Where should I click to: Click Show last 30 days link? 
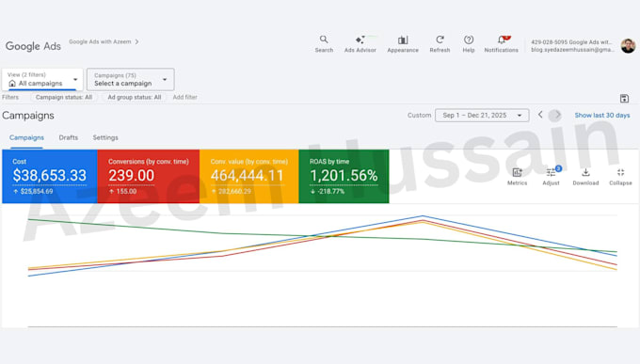coord(602,115)
